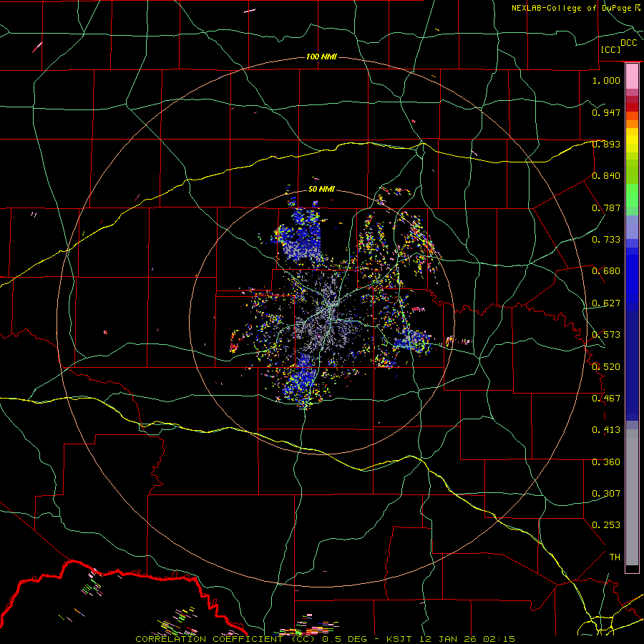Screen dimensions: 644x644
Task: Click the 0.840 scale value
Action: click(606, 176)
